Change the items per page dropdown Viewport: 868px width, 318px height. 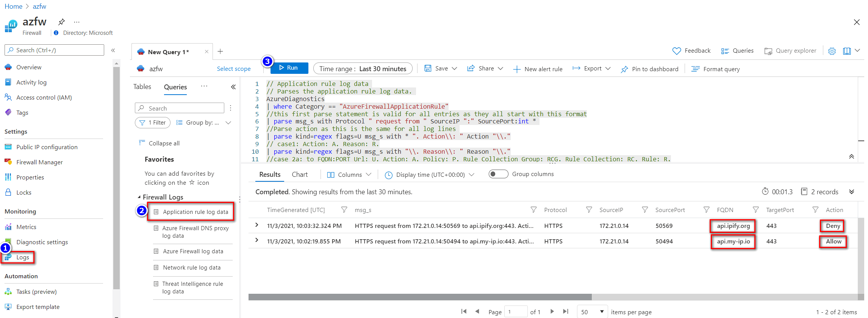pos(592,312)
